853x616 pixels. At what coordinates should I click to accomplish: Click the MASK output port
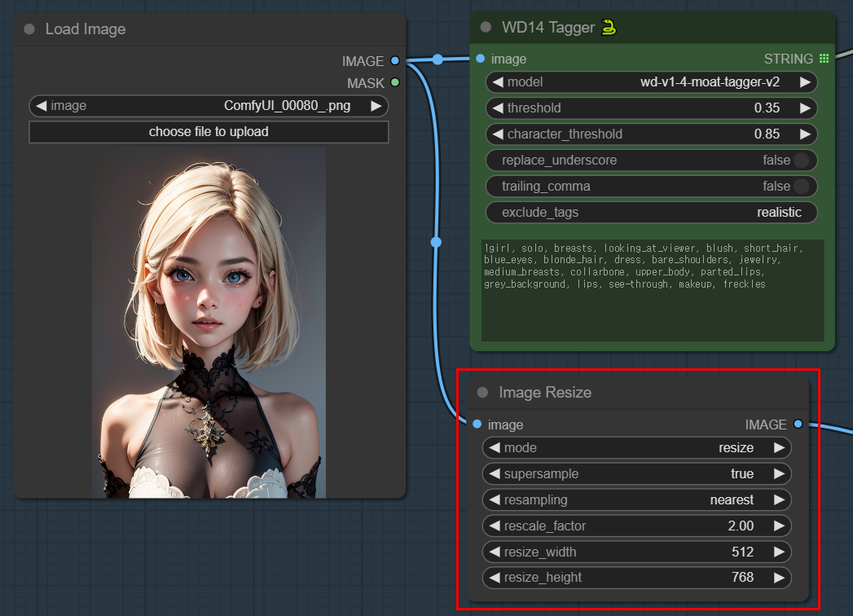[x=395, y=82]
